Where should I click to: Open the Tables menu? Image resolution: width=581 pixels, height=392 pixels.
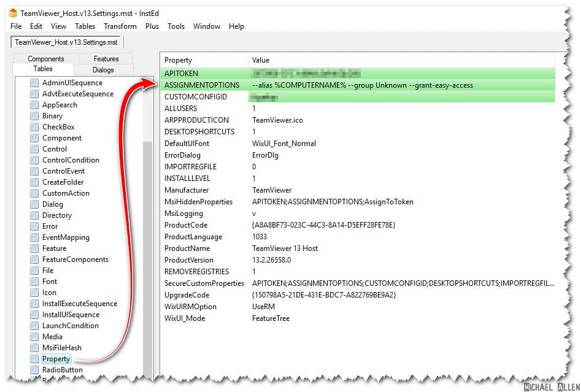click(85, 26)
